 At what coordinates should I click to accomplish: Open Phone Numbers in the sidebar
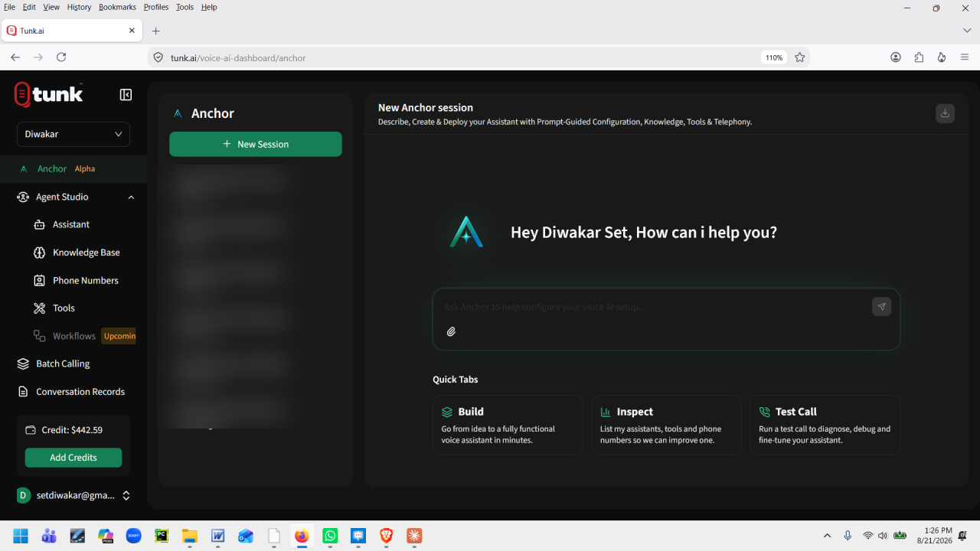[x=85, y=280]
